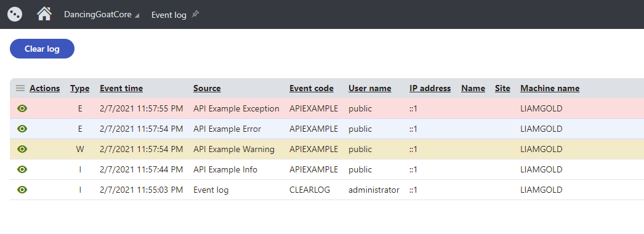Select the 'API Example Exception' source cell
Viewport: 644px width, 234px height.
pos(236,109)
